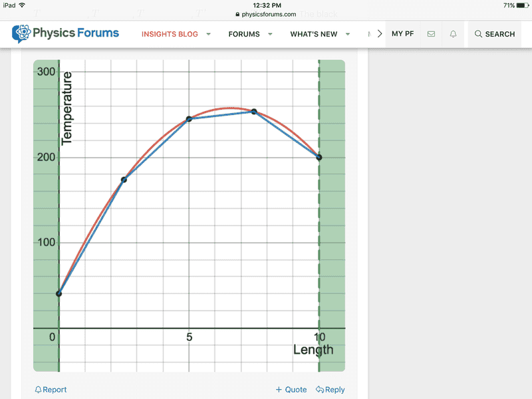Show more navigation items with right chevron
Screen dimensions: 532x399
[380, 34]
